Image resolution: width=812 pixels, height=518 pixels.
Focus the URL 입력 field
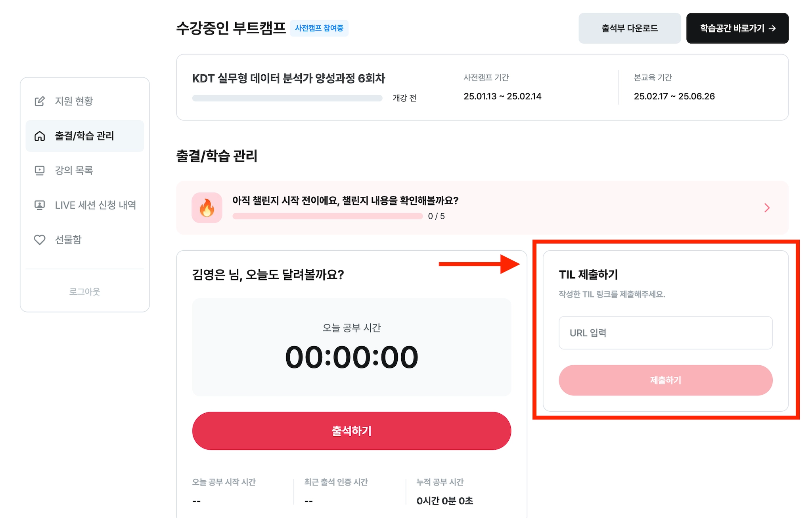pos(666,333)
